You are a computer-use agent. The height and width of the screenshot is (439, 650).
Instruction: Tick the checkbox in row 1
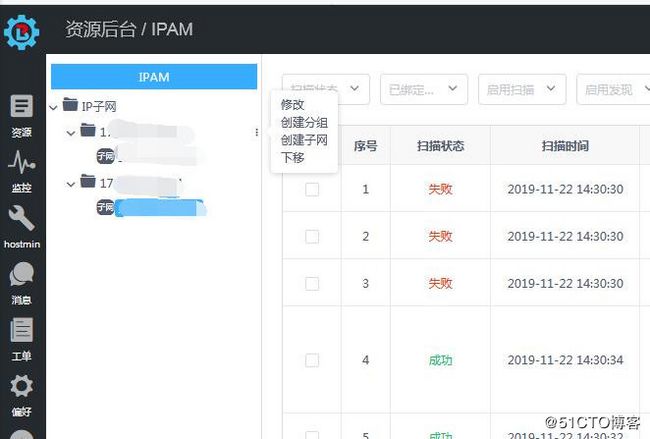pos(312,189)
